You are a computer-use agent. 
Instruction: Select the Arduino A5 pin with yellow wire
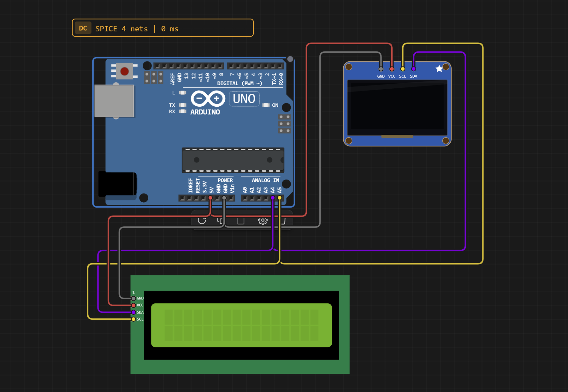(x=280, y=198)
